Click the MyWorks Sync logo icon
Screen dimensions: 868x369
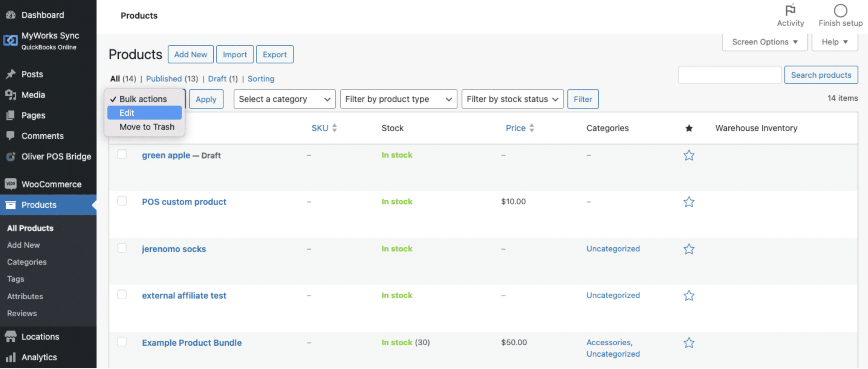pos(11,40)
